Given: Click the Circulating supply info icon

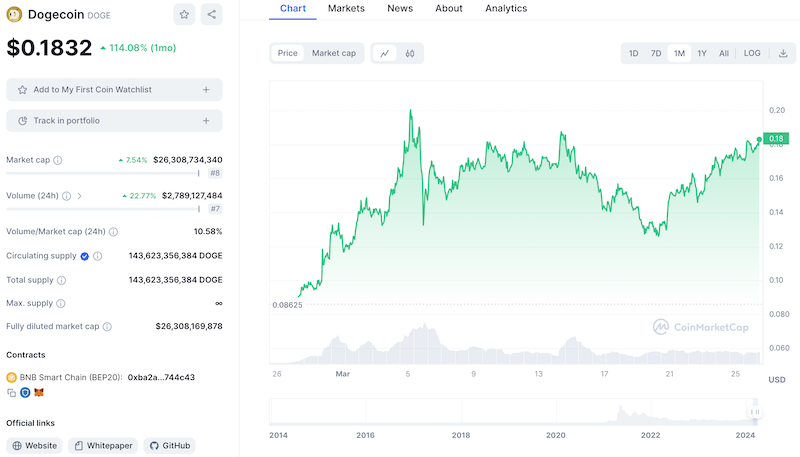Looking at the screenshot, I should pos(97,256).
